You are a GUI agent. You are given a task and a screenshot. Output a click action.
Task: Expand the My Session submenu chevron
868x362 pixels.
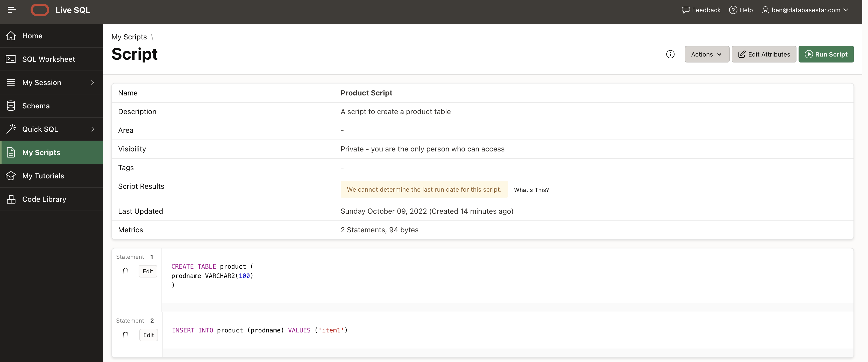pos(93,82)
